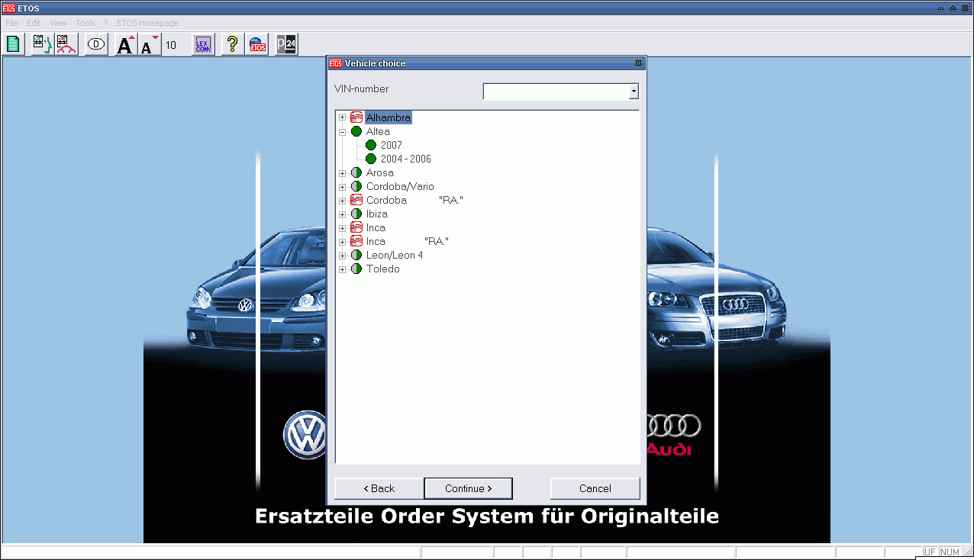The image size is (974, 560).
Task: Select the Inca "RA." label in the tree
Action: point(408,241)
